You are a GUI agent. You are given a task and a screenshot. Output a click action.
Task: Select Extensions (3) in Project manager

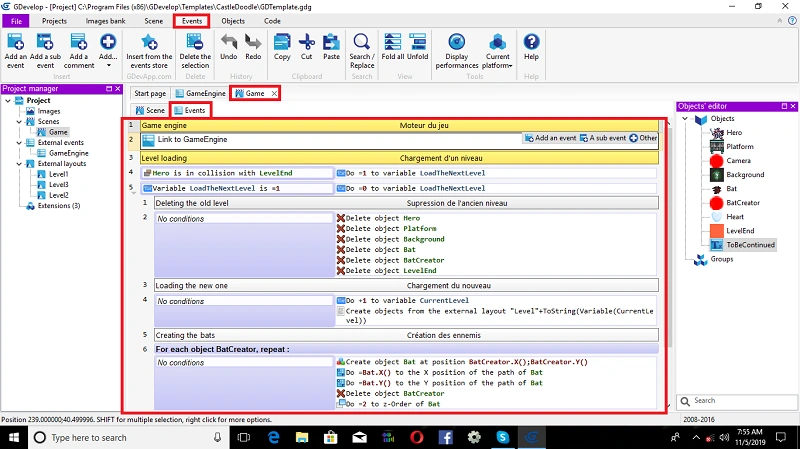pos(59,206)
